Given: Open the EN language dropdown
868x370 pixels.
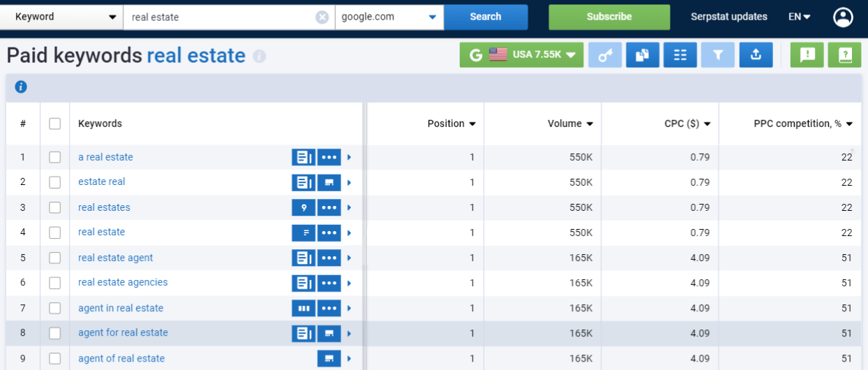Looking at the screenshot, I should [x=800, y=17].
